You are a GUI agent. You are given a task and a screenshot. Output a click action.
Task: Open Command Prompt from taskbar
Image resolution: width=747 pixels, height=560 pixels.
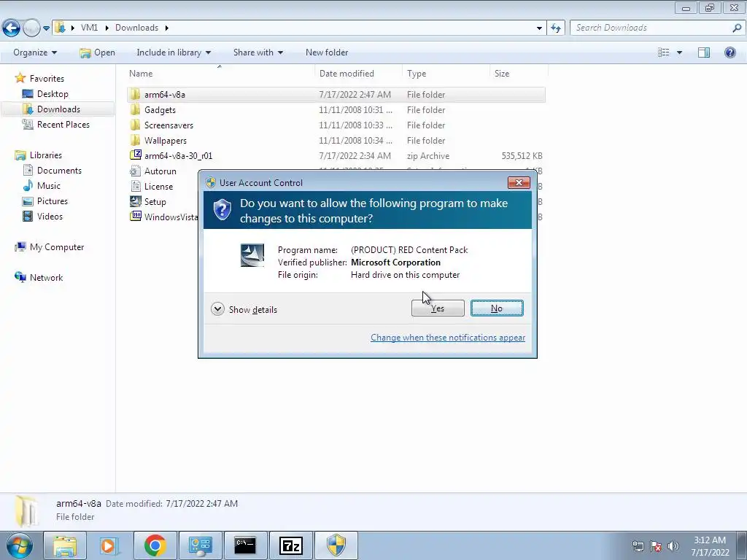245,545
